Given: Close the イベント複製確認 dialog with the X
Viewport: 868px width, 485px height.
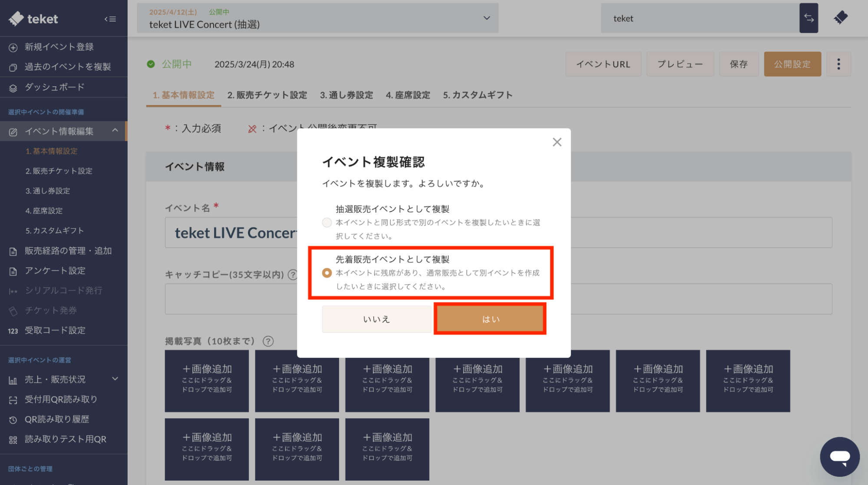Looking at the screenshot, I should [x=557, y=142].
